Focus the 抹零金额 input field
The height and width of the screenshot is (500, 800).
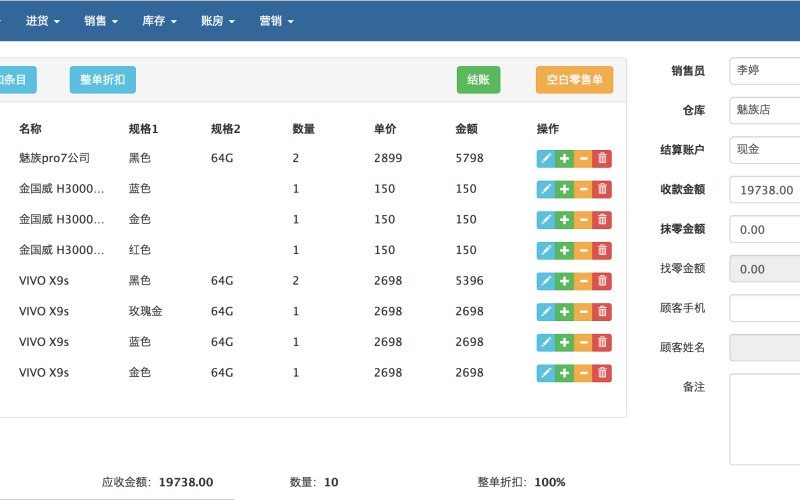click(765, 229)
